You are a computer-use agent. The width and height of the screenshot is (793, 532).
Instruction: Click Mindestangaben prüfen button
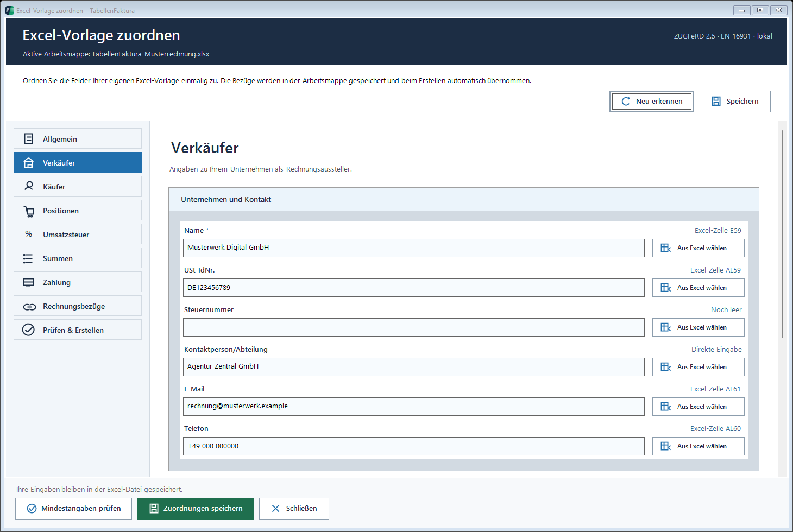[73, 509]
